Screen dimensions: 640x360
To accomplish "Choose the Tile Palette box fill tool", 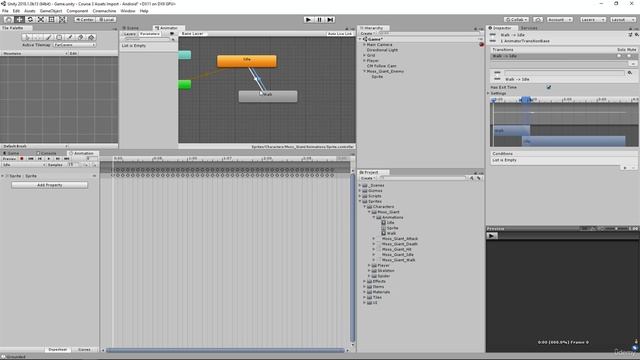I will click(x=59, y=37).
